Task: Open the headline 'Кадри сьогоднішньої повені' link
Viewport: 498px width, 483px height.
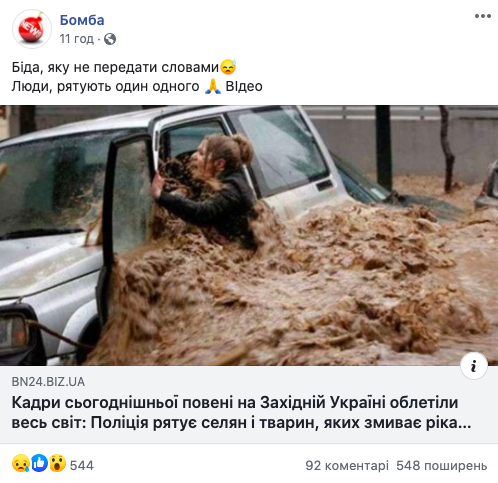Action: click(241, 413)
